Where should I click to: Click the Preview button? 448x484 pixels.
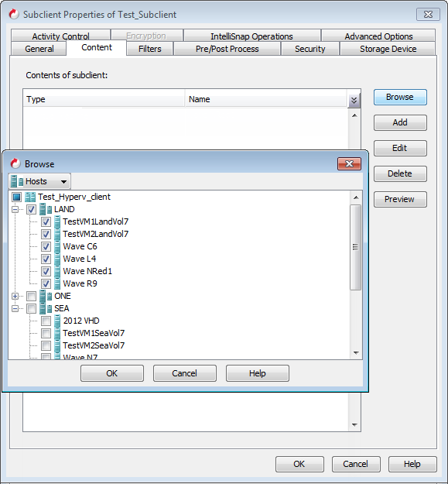click(x=400, y=199)
